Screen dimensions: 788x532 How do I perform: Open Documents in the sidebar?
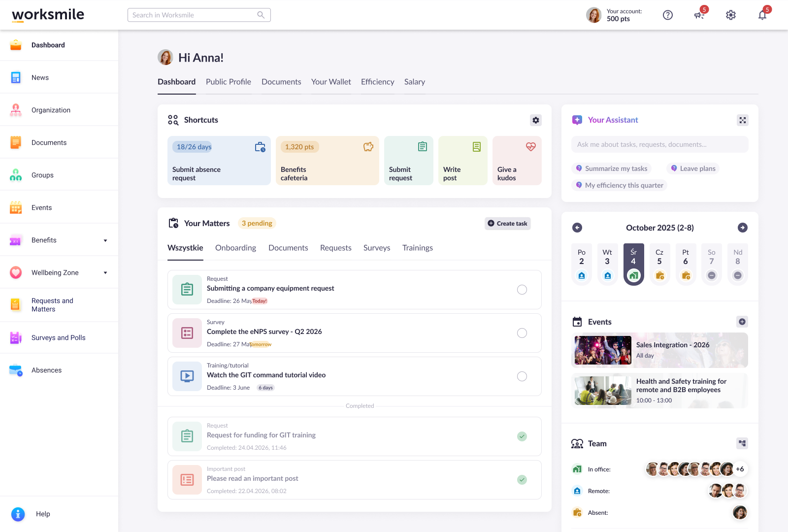pos(59,142)
